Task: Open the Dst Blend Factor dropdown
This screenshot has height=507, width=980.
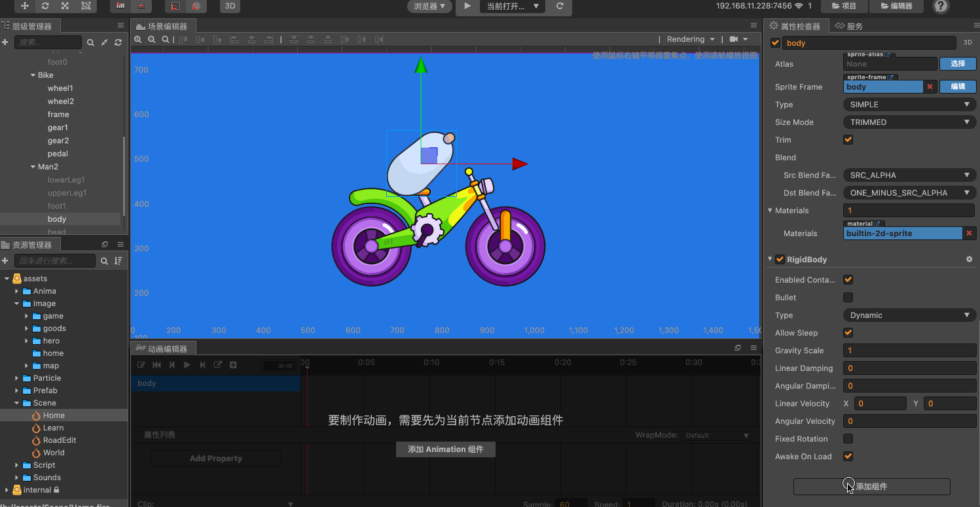Action: (910, 193)
